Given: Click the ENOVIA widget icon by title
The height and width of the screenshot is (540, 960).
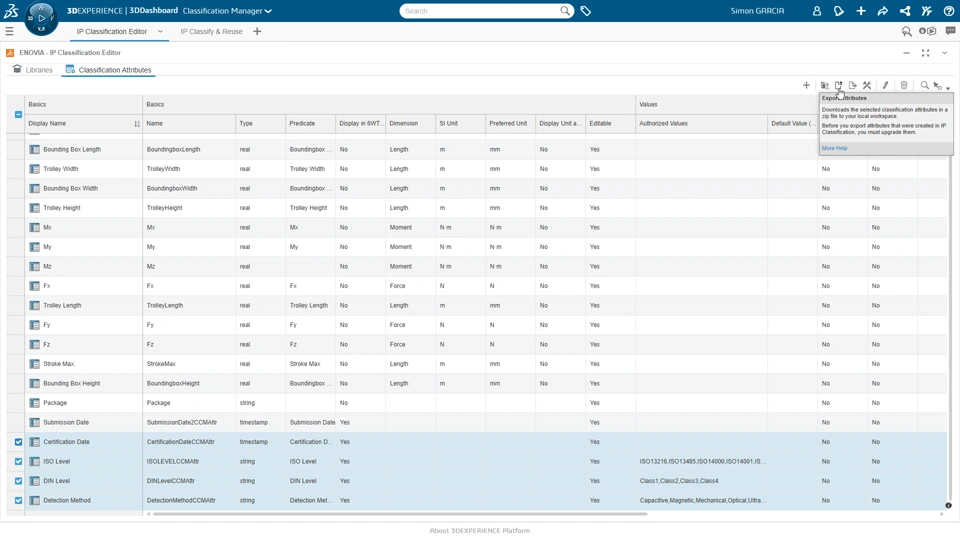Looking at the screenshot, I should click(10, 53).
